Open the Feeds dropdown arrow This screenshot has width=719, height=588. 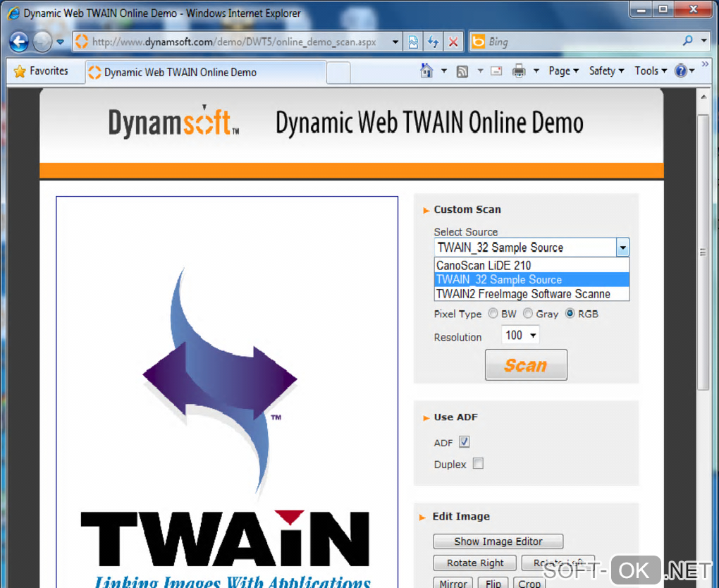[x=480, y=71]
